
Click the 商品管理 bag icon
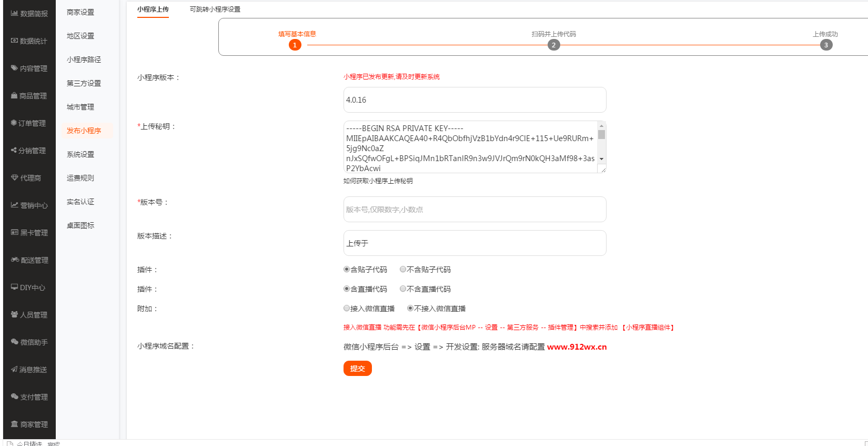14,96
